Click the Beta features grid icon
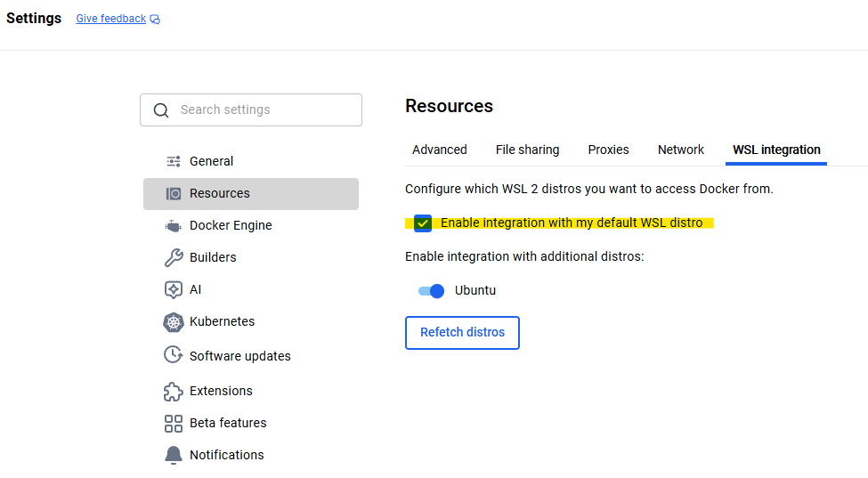Viewport: 868px width, 478px height. pyautogui.click(x=174, y=423)
